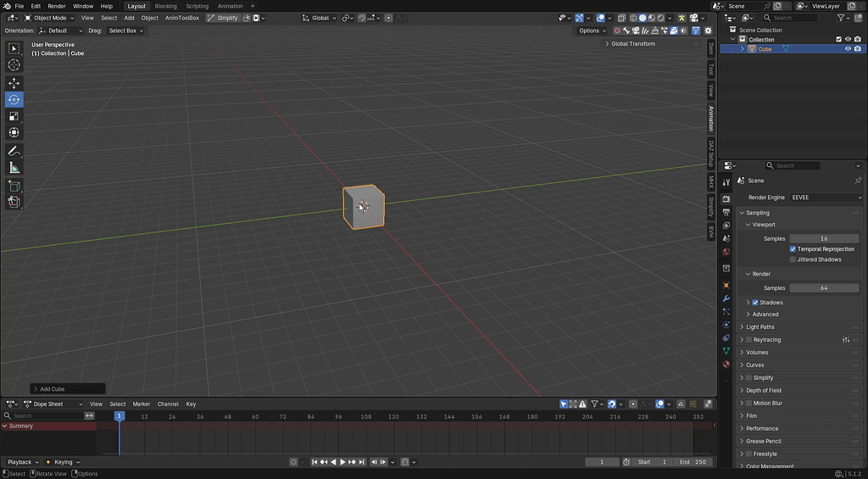Open the Modifiers wrench tab
The width and height of the screenshot is (868, 479).
pyautogui.click(x=726, y=298)
